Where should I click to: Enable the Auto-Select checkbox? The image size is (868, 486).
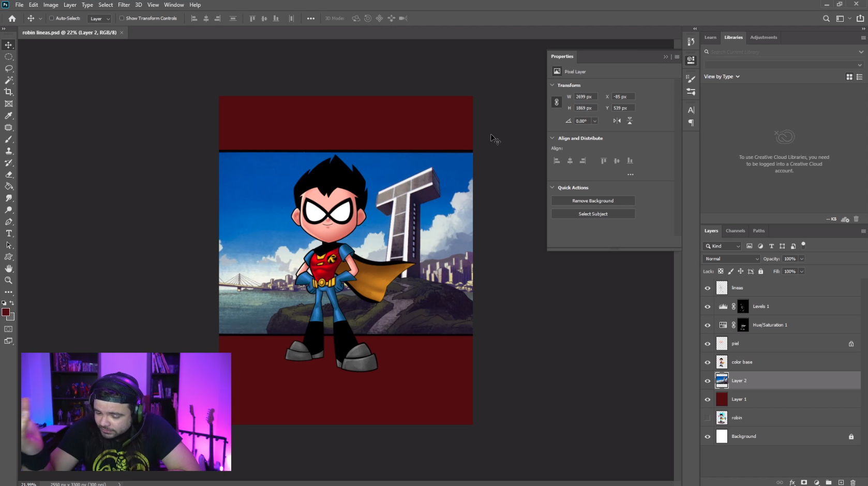tap(51, 18)
